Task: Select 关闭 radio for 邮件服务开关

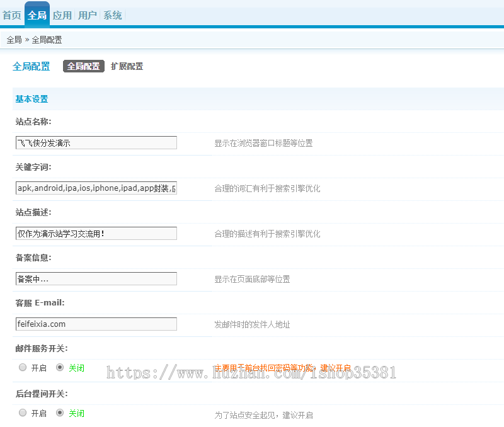Action: tap(60, 367)
